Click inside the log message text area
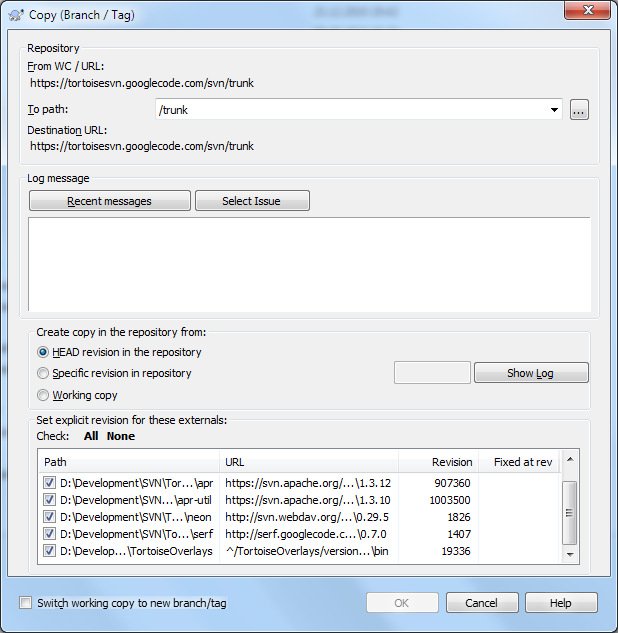This screenshot has height=633, width=618. 309,263
